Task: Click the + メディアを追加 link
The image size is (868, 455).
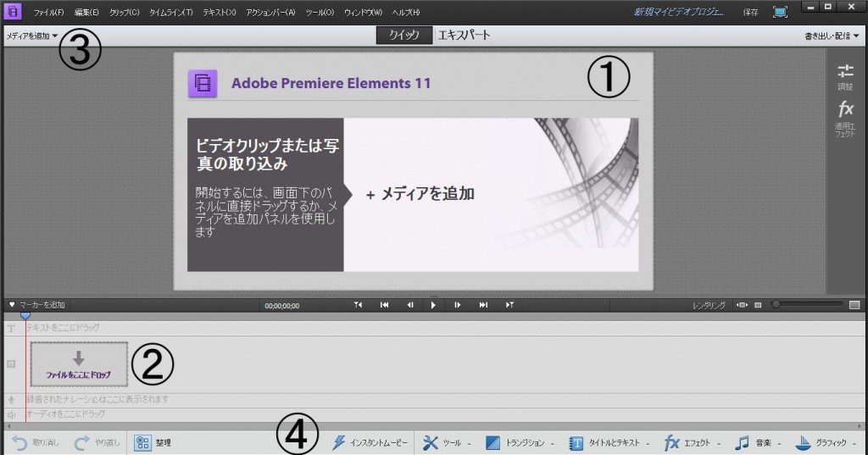Action: 420,194
